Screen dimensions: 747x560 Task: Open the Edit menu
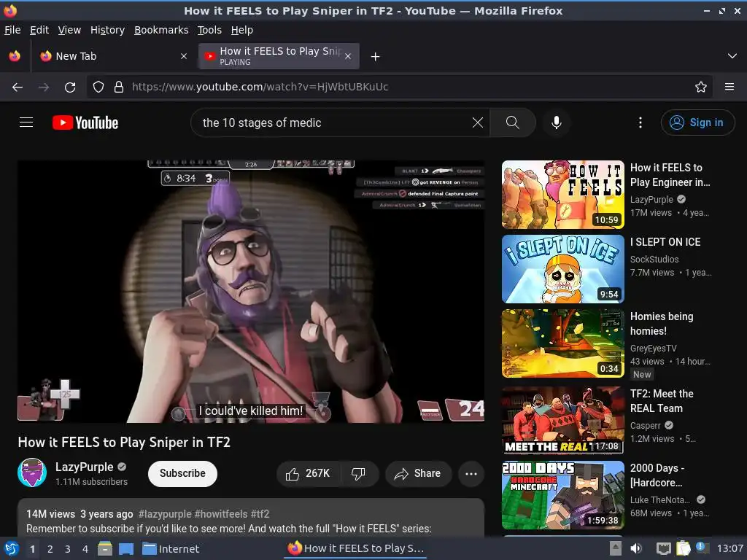(x=39, y=30)
